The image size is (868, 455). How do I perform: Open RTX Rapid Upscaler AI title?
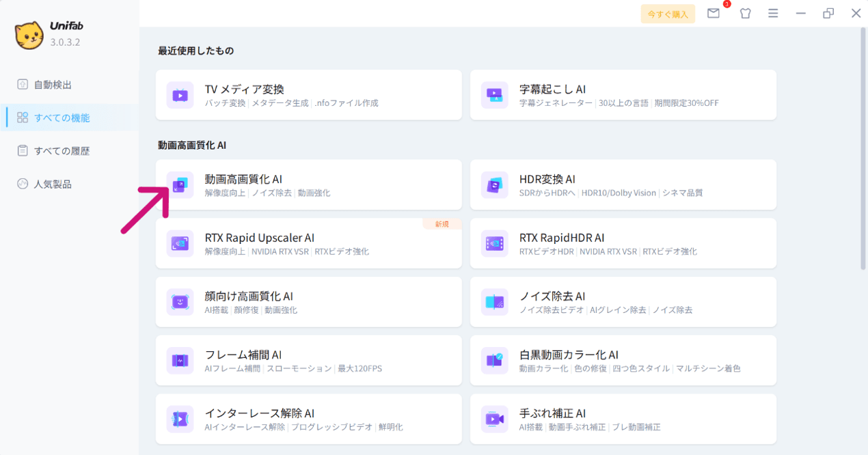(260, 238)
